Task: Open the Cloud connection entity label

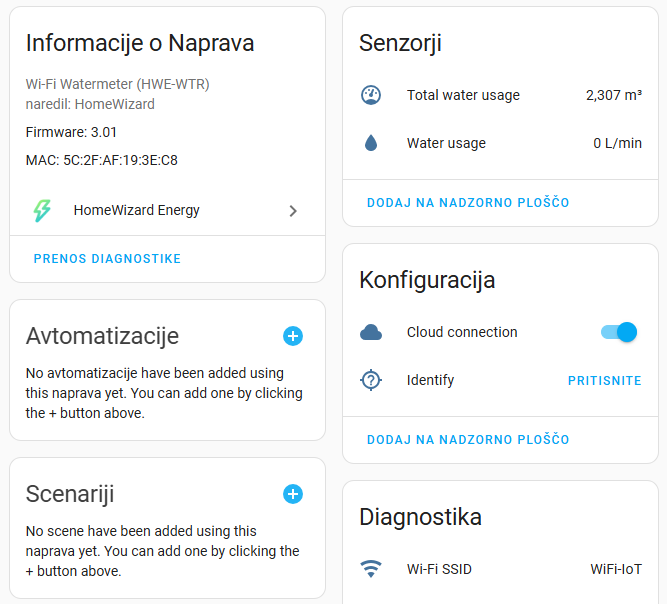Action: [462, 332]
